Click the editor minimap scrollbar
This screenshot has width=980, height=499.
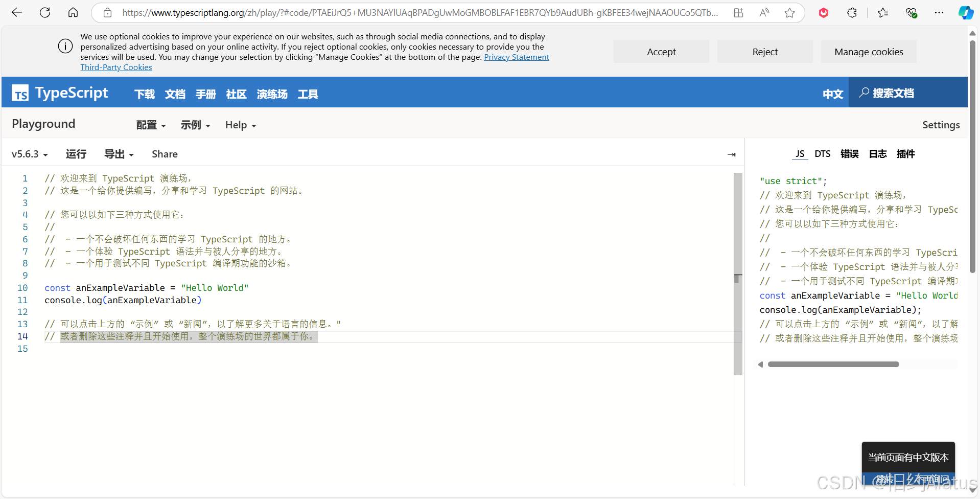(738, 274)
